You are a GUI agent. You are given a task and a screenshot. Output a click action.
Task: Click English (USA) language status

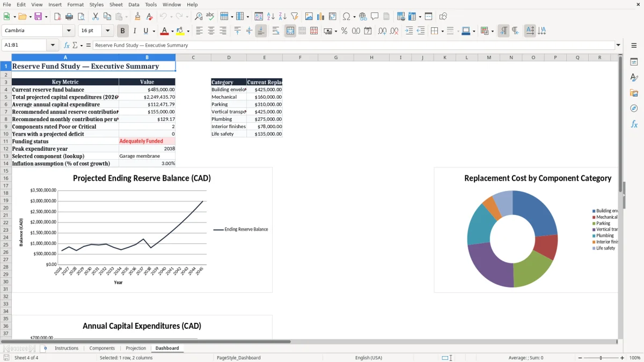tap(369, 358)
